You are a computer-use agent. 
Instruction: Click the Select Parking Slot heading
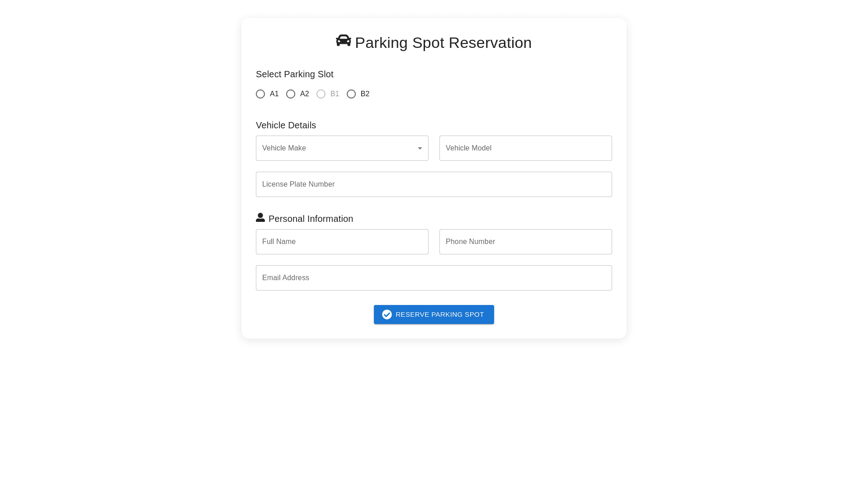[294, 74]
